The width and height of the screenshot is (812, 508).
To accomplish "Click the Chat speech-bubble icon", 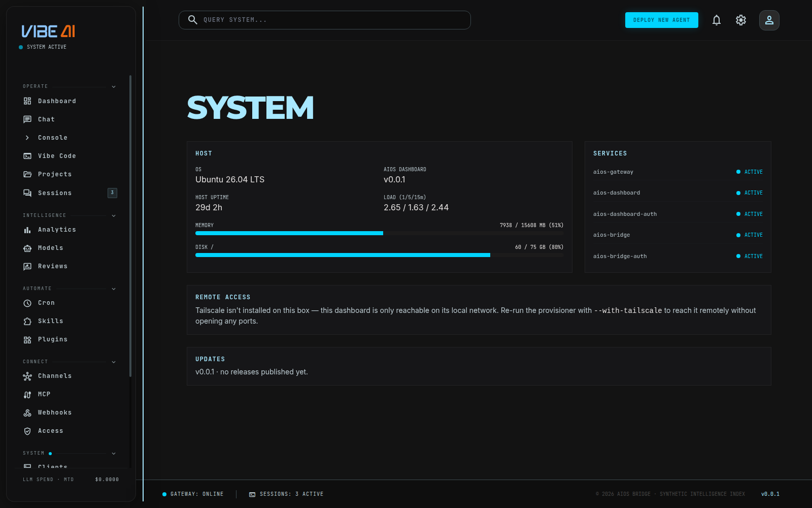I will click(x=27, y=119).
